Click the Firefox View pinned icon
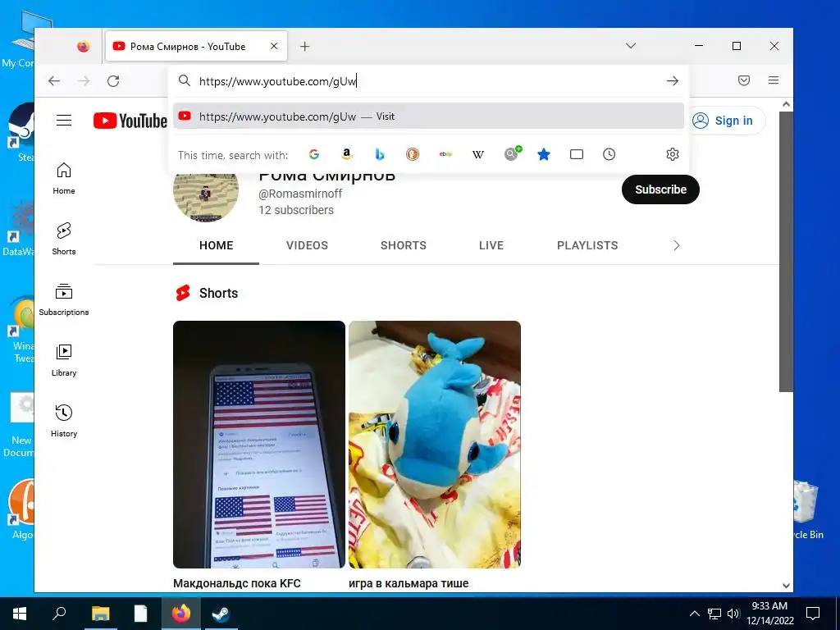 [83, 47]
